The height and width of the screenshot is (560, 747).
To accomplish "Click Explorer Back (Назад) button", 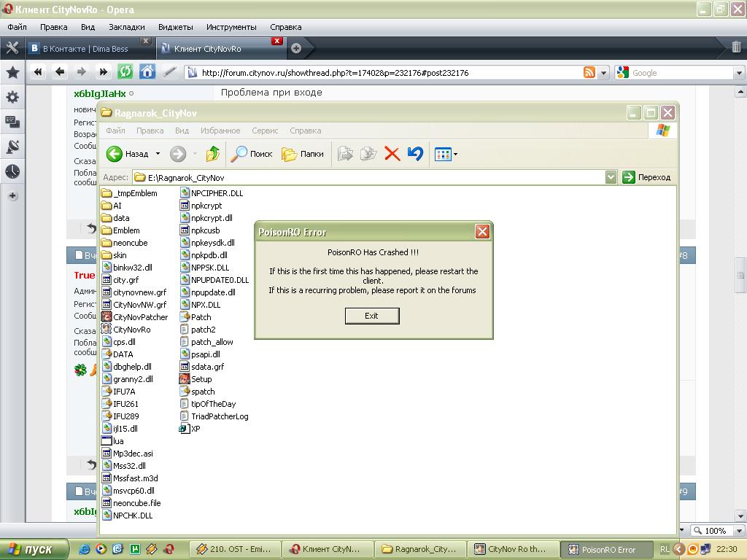I will (x=127, y=154).
